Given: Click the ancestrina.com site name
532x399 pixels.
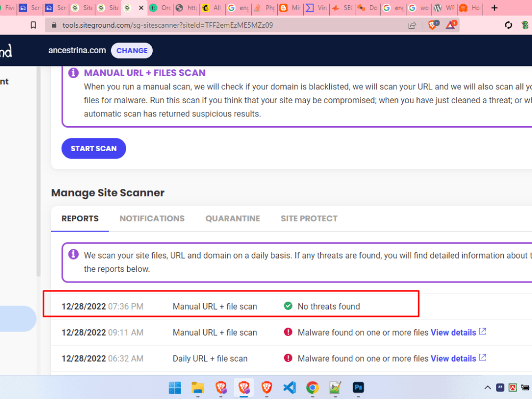Looking at the screenshot, I should point(77,51).
